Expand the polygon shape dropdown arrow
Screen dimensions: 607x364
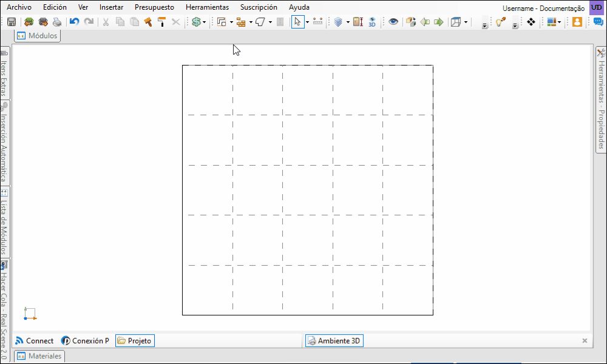click(x=270, y=22)
